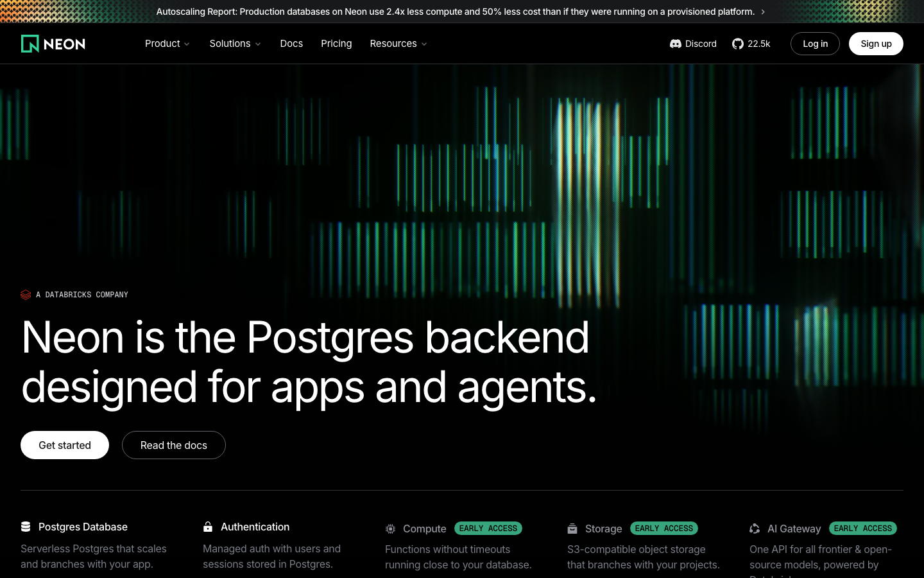924x578 pixels.
Task: Open the Discord icon link
Action: coord(675,44)
